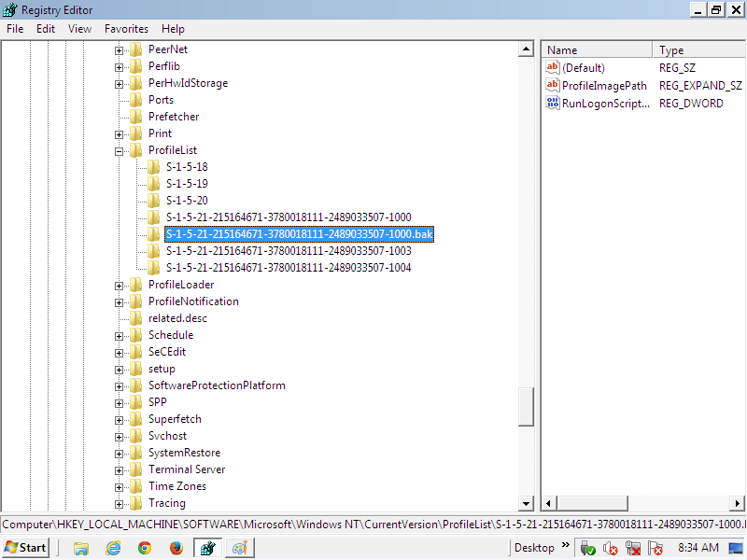Open the Favorites menu

(126, 29)
